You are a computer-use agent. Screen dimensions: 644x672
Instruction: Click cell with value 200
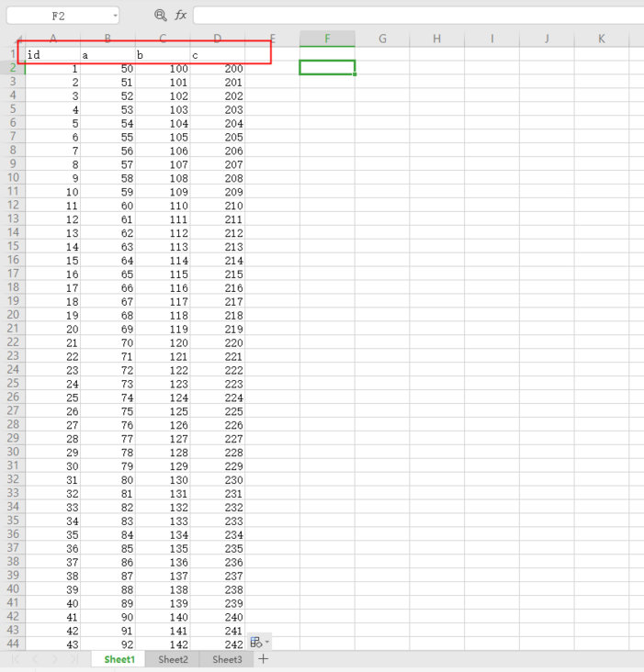point(218,69)
